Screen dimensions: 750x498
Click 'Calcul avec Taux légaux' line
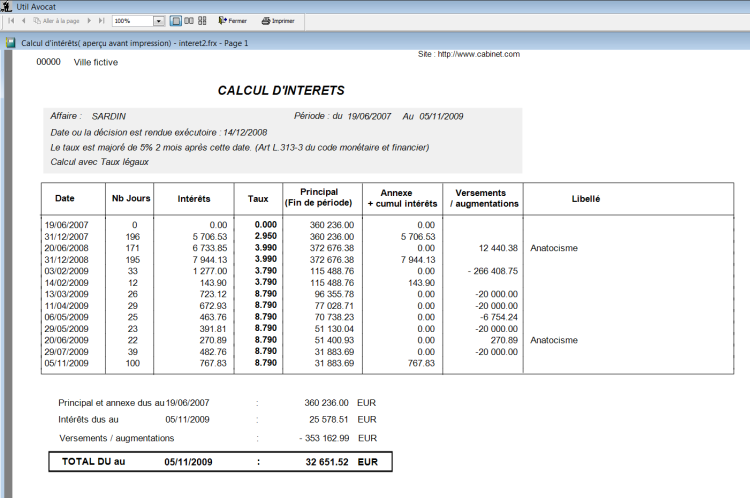[x=99, y=162]
